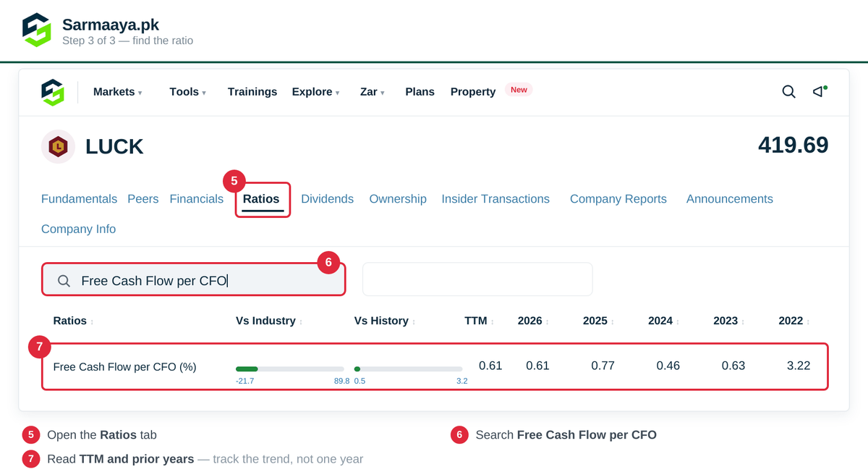868x472 pixels.
Task: Click the LUCK price 419.69
Action: [793, 145]
